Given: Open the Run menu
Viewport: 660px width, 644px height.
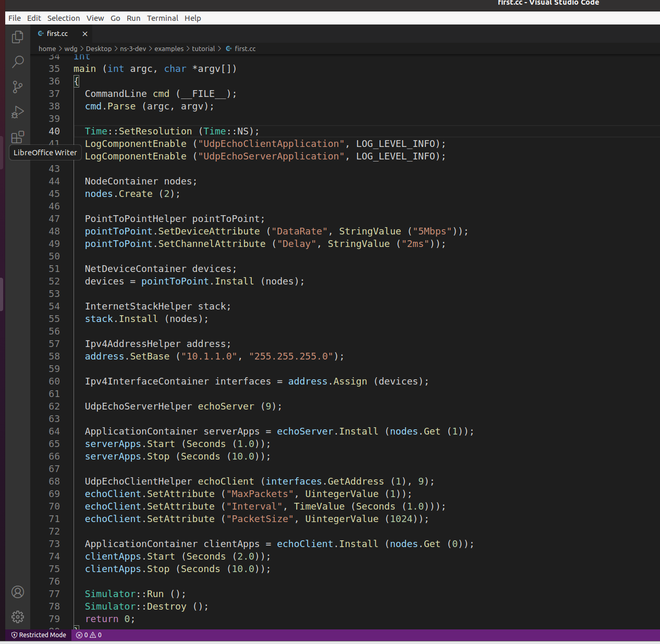Looking at the screenshot, I should (x=133, y=18).
